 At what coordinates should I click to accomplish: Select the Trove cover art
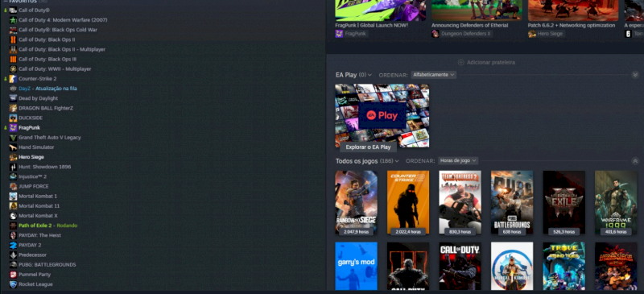564,266
